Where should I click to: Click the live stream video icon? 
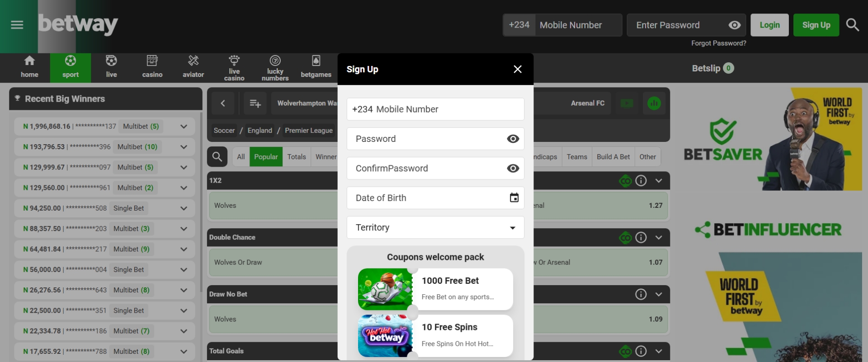[627, 103]
